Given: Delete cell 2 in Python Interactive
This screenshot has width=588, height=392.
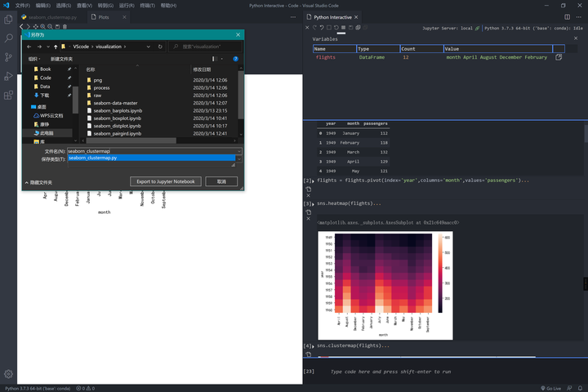Looking at the screenshot, I should 308,195.
